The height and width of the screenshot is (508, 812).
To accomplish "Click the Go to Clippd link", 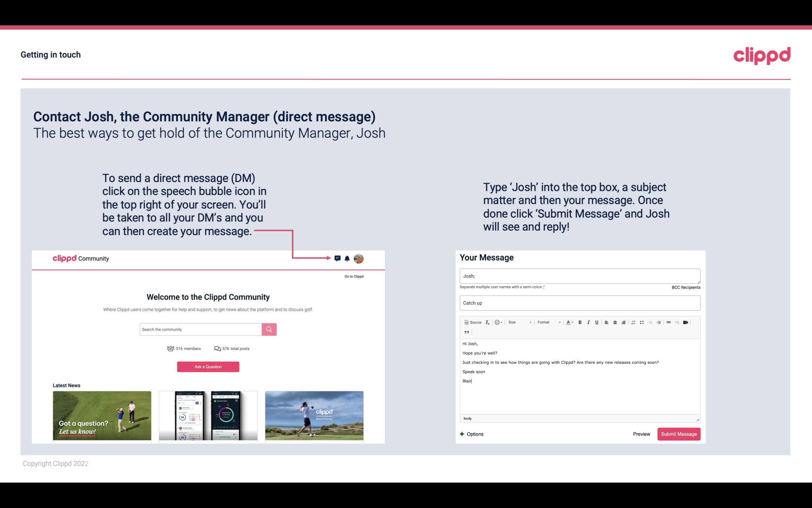I will [x=353, y=276].
